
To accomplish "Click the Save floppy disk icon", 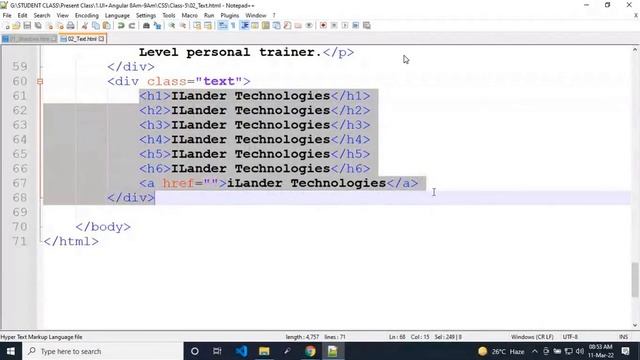I will coord(27,26).
